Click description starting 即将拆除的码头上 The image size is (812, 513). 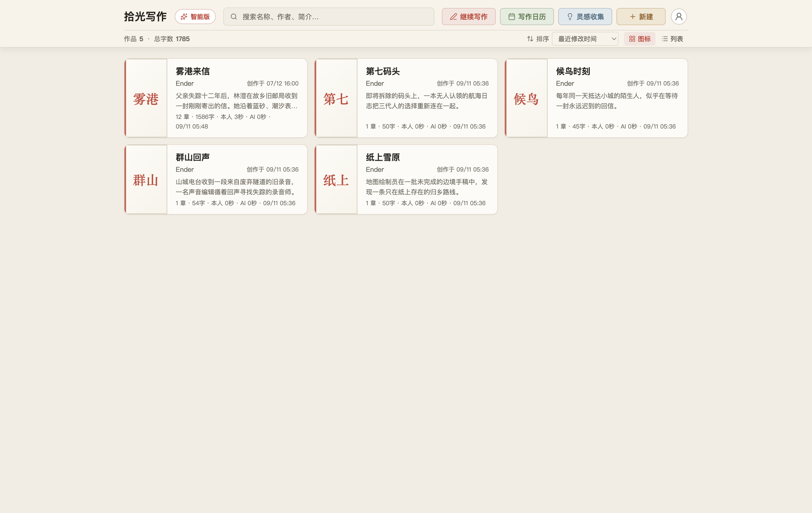(427, 101)
